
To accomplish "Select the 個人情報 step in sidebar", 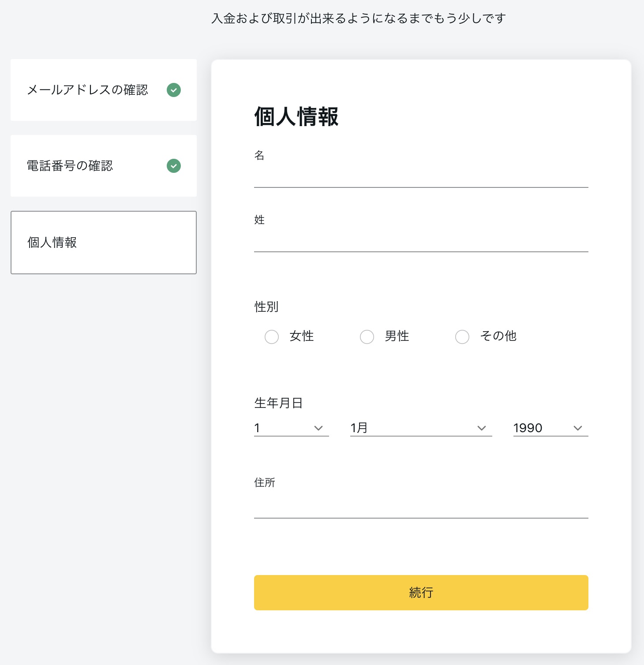I will [x=103, y=243].
